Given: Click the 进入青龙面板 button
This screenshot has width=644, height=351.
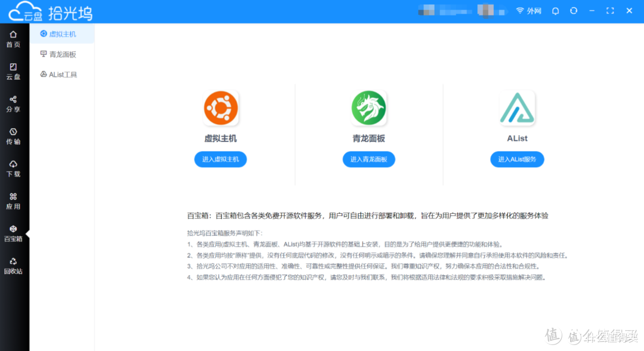Looking at the screenshot, I should (x=369, y=159).
